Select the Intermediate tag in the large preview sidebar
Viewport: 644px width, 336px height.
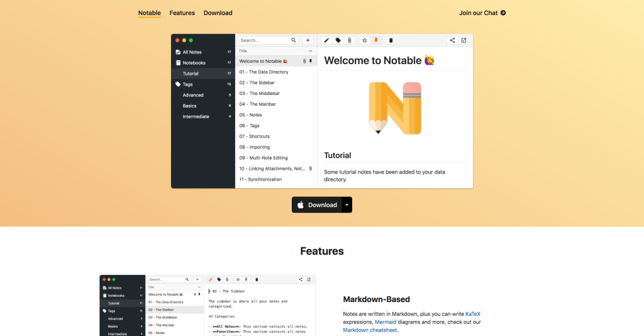click(x=203, y=116)
